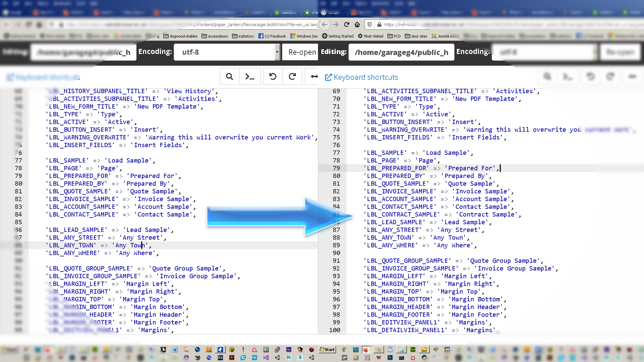
Task: Open the 3ds Max '3' icon in taskbar
Action: (x=300, y=358)
